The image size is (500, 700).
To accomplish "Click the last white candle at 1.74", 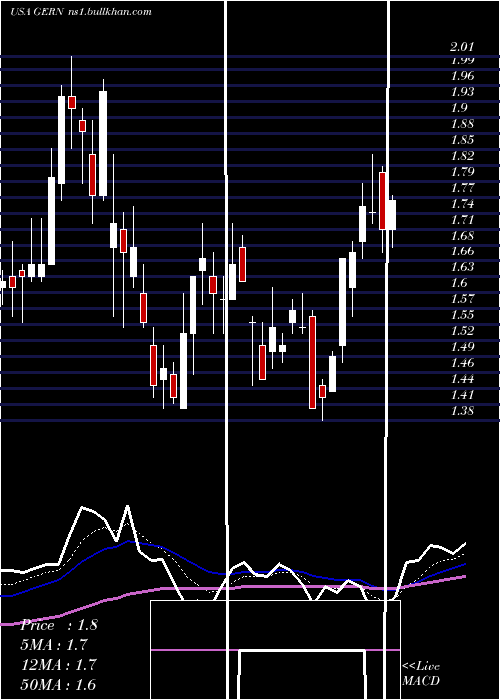I will pos(392,215).
